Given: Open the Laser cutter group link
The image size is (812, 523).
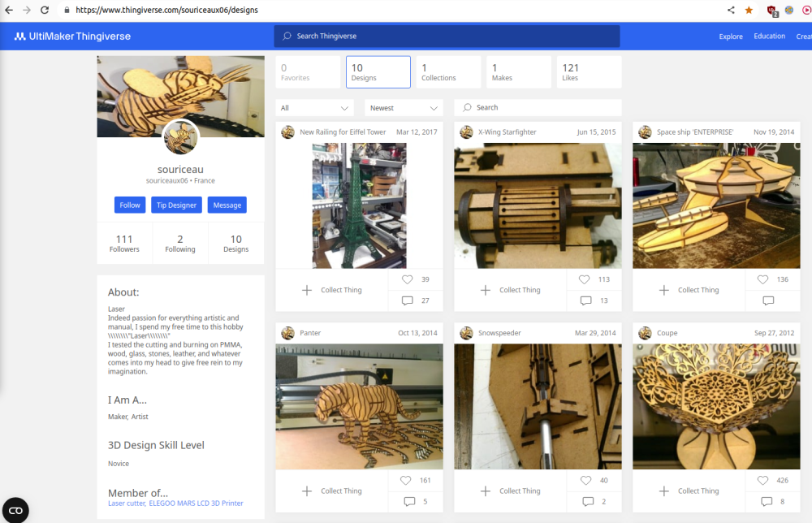Looking at the screenshot, I should click(127, 504).
